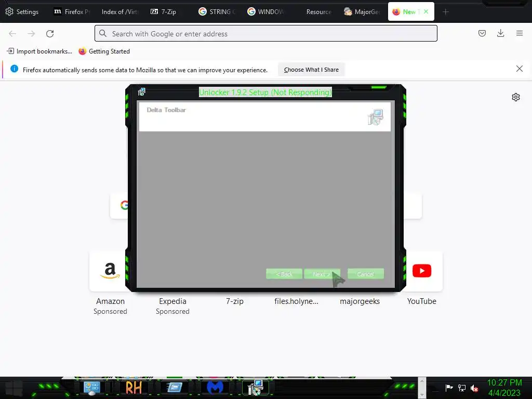Screen dimensions: 532x399
Task: Switch to the Index of /Virt tab
Action: coord(119,11)
